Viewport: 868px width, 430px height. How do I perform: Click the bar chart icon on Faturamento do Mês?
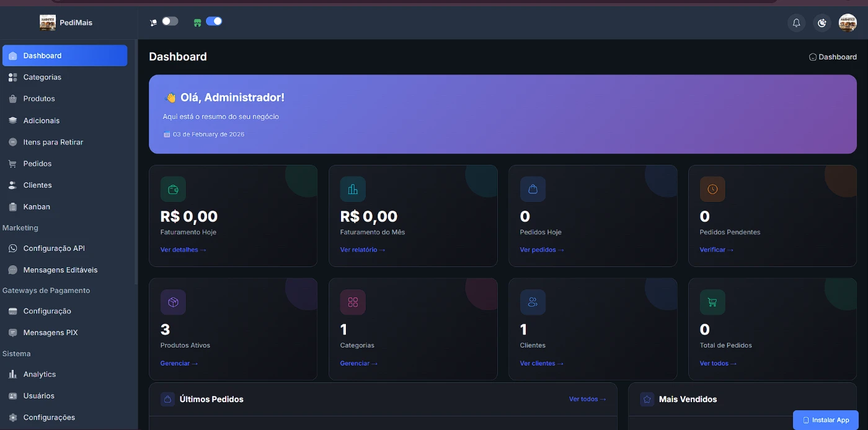pos(353,190)
